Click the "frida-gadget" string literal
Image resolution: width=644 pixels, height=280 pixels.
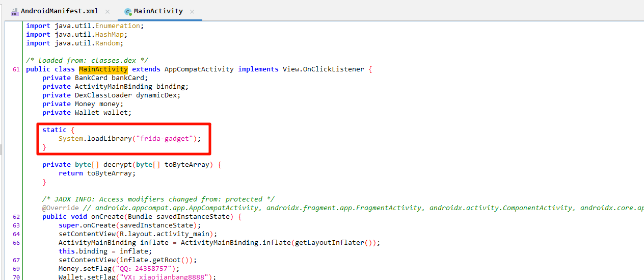(166, 139)
